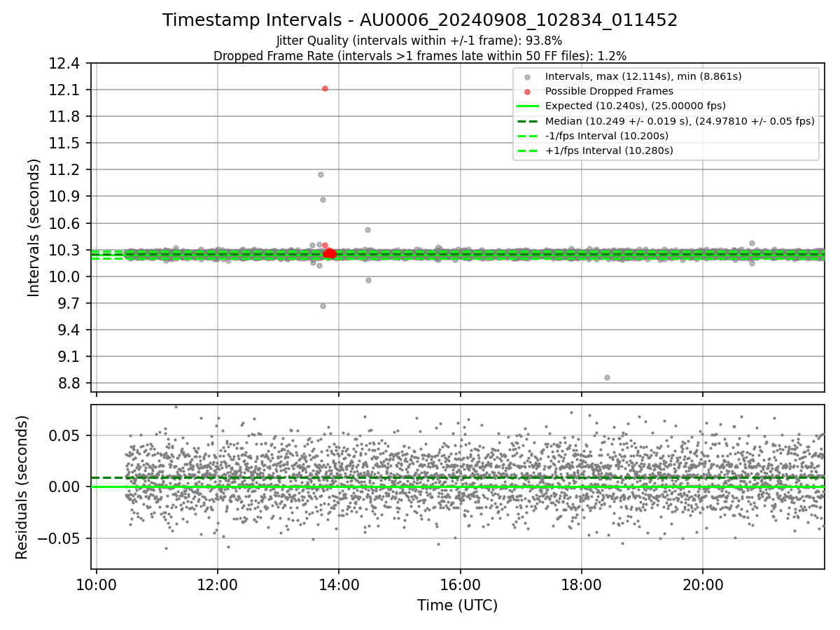The height and width of the screenshot is (630, 840).
Task: Click legend entry 'Intervals, max (12.114s), min (8.861s)'
Action: tap(643, 76)
